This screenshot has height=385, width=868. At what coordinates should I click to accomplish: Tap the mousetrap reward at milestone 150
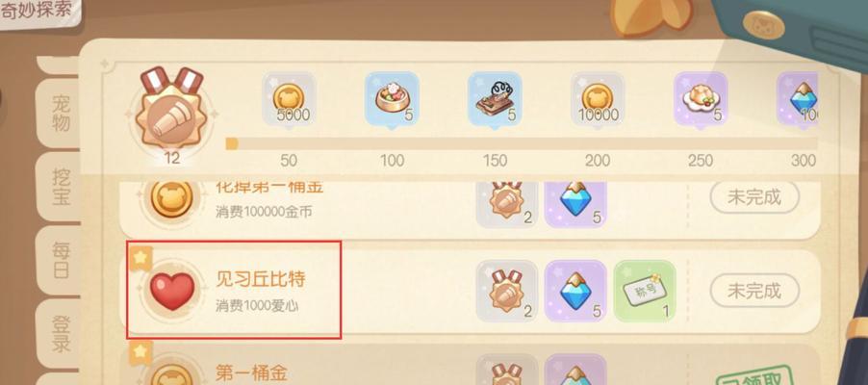(x=495, y=100)
